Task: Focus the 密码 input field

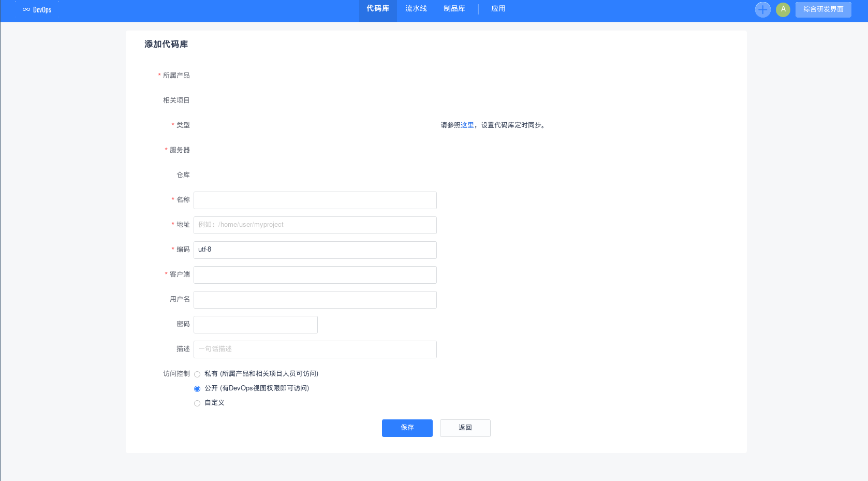Action: click(x=256, y=325)
